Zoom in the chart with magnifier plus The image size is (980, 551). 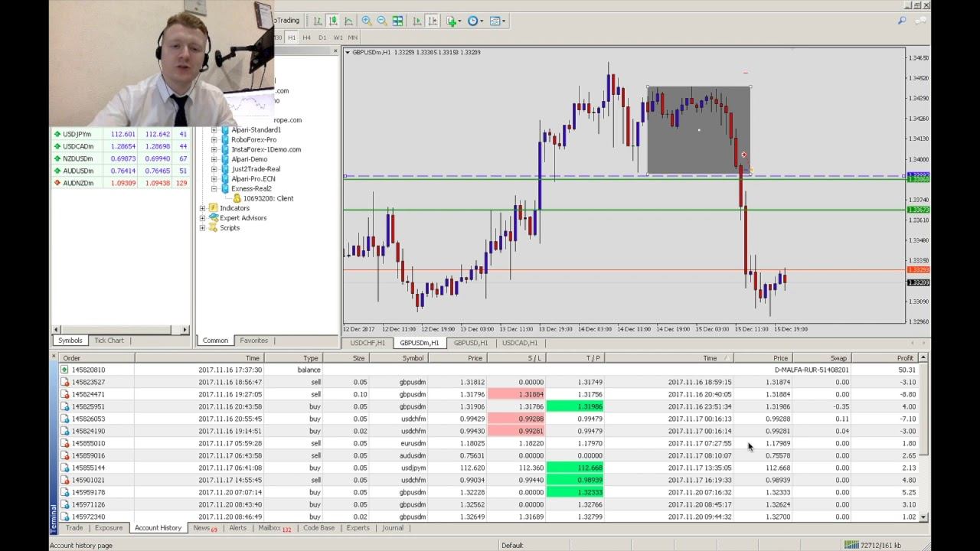tap(367, 21)
